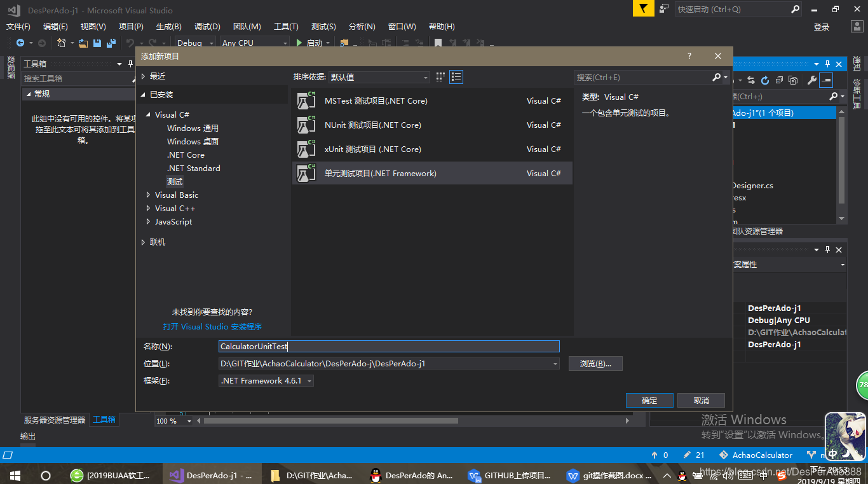Expand the Visual Basic tree node
The height and width of the screenshot is (484, 868).
[x=149, y=195]
